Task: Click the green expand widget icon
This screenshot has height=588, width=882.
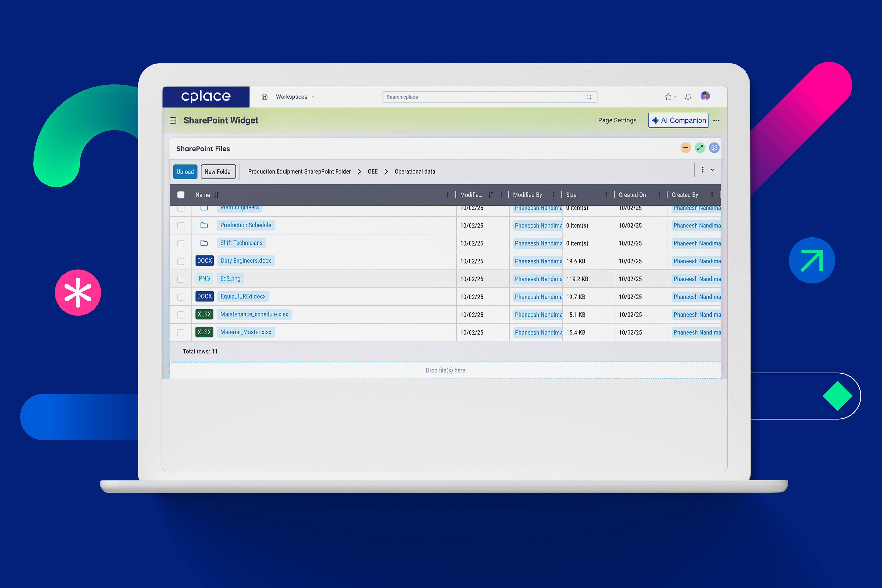Action: [700, 148]
